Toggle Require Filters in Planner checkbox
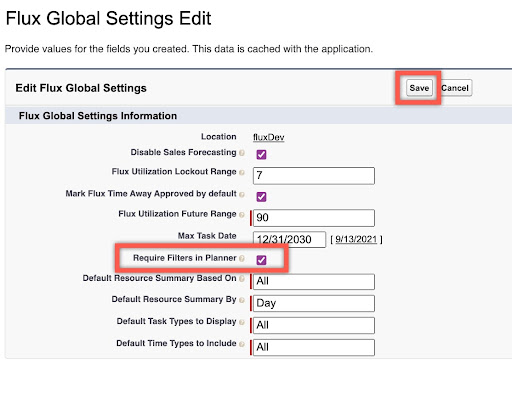 point(261,260)
